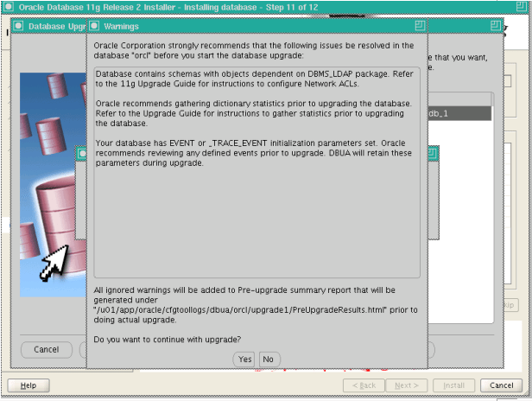532x401 pixels.
Task: Open the Warnings dialog window menu icon
Action: (95, 26)
